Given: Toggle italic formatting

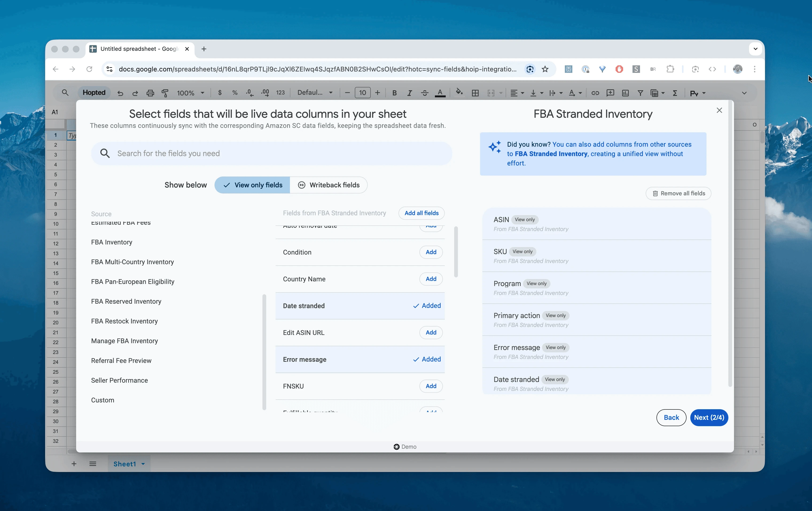Looking at the screenshot, I should pos(409,93).
